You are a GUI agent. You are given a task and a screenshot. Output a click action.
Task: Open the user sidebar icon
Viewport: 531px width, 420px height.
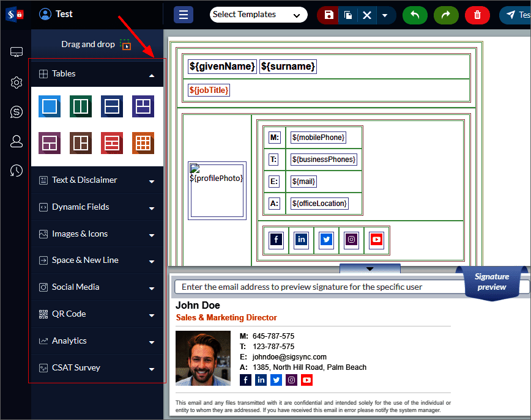coord(17,141)
